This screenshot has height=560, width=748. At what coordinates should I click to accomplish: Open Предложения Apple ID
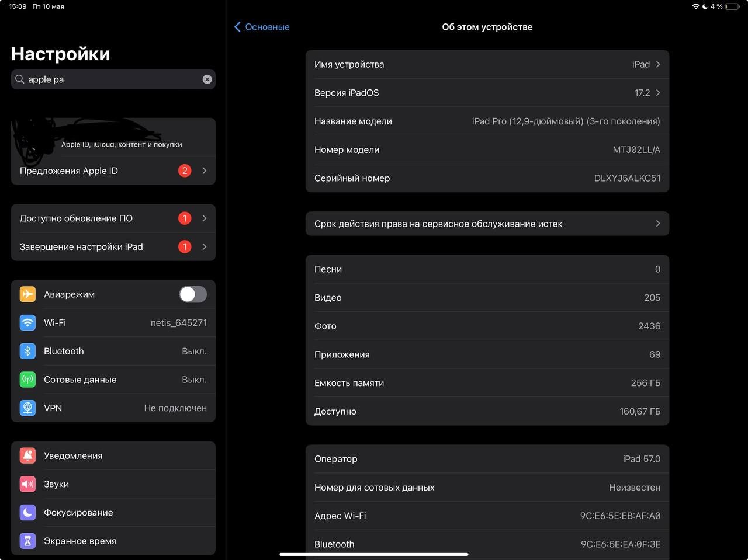coord(113,171)
